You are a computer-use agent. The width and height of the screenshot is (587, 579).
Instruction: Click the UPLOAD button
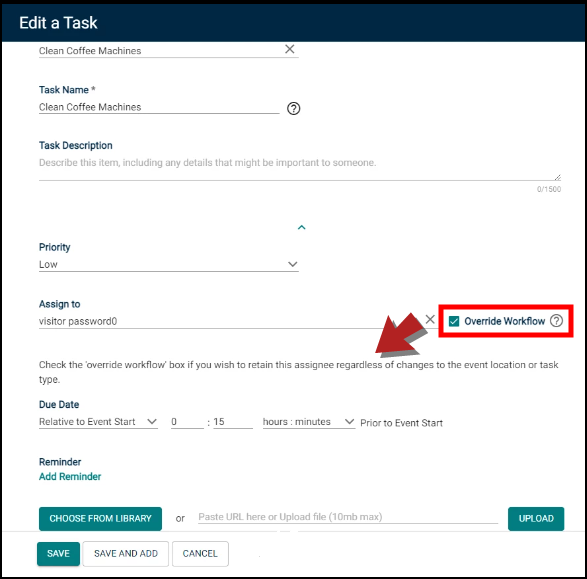tap(536, 518)
